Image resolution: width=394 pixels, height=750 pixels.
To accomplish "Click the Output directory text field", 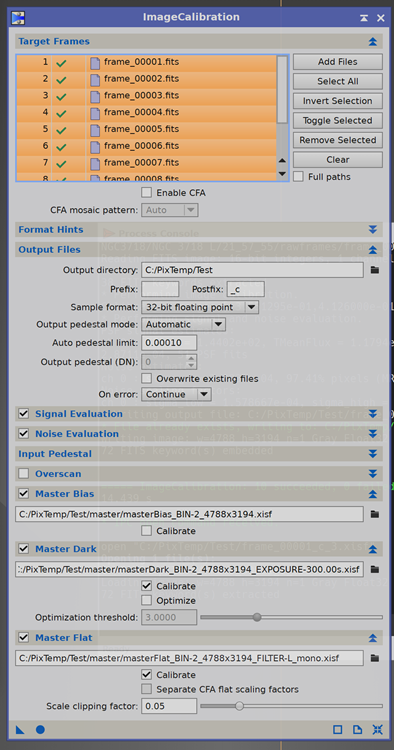I will 252,270.
